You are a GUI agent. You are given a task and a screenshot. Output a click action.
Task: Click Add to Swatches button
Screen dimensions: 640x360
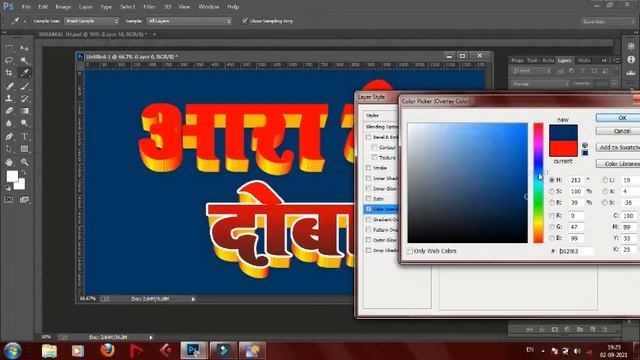(619, 147)
